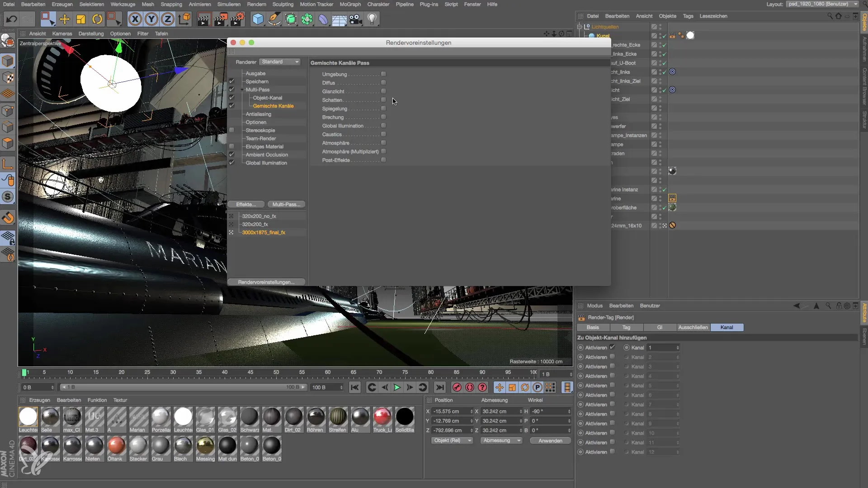Enable the Schatten channel checkbox
868x488 pixels.
(x=383, y=100)
